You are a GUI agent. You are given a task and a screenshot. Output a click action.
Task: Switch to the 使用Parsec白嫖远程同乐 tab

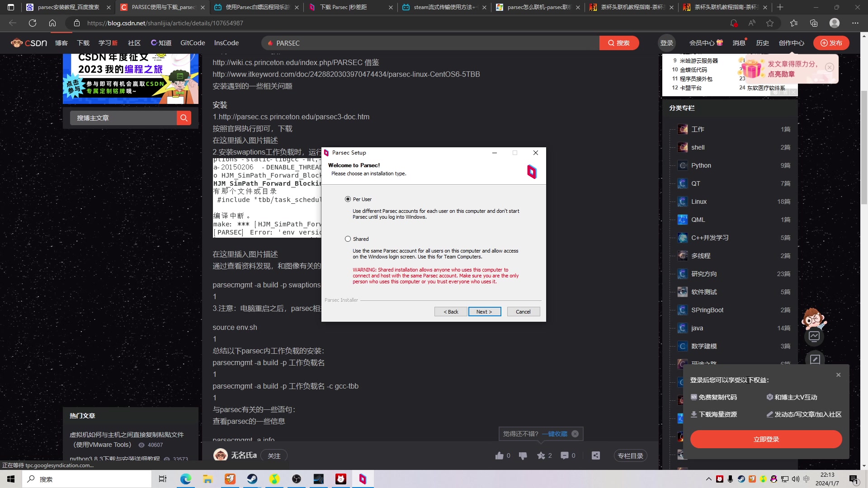(x=256, y=7)
